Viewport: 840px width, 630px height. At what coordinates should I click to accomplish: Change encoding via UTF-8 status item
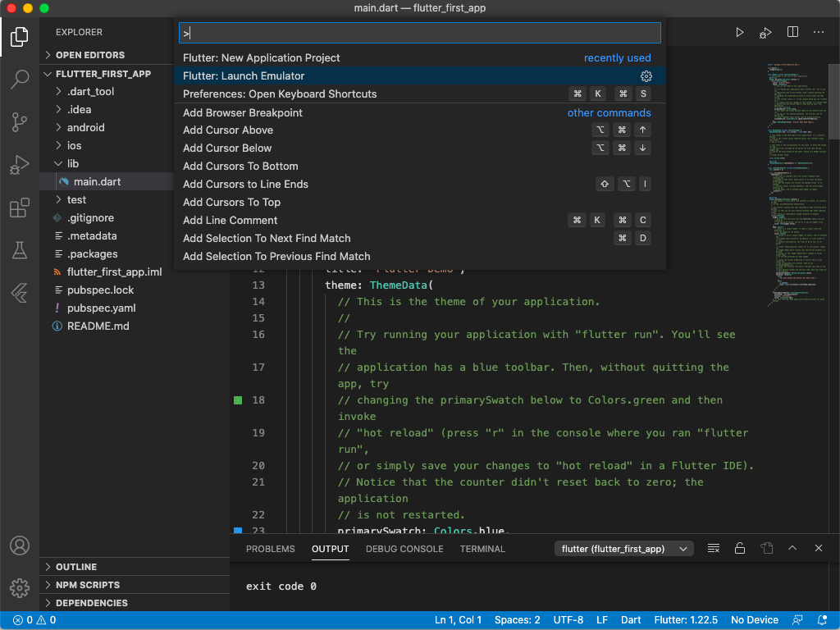(x=568, y=620)
